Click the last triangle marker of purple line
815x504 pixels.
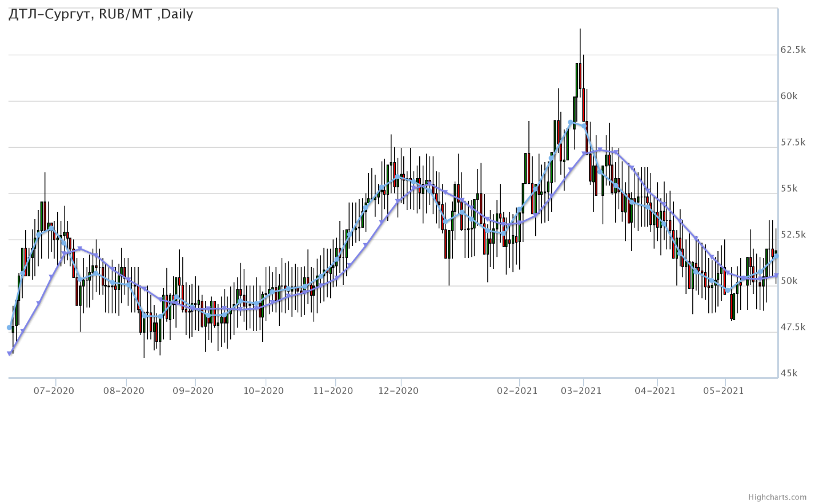click(x=776, y=276)
